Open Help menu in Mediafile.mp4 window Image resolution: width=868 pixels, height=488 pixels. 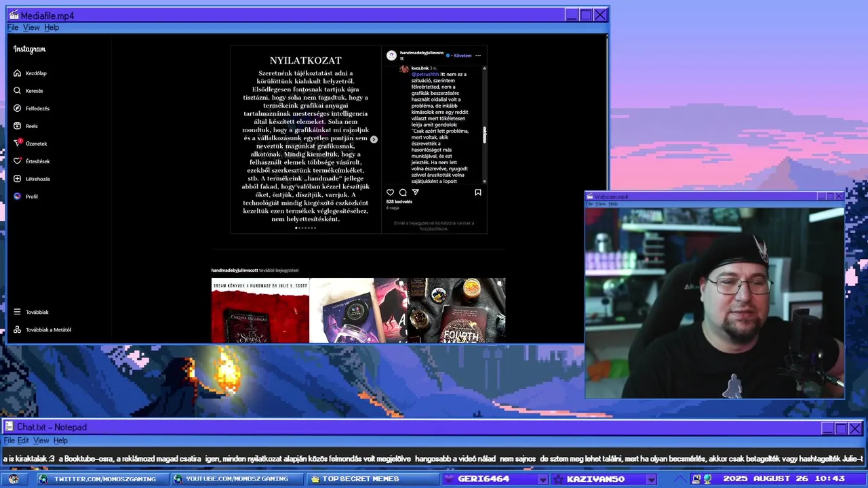(x=52, y=28)
